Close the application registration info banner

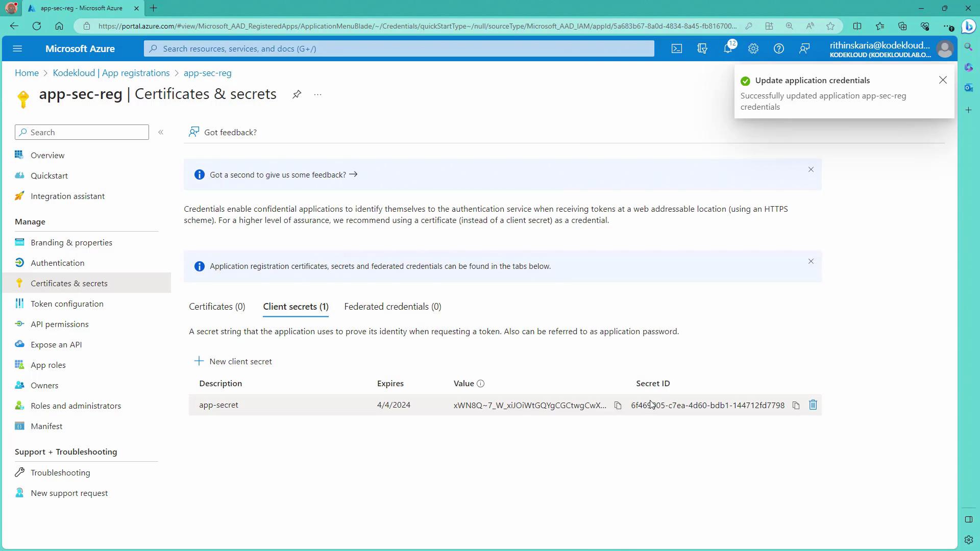811,261
